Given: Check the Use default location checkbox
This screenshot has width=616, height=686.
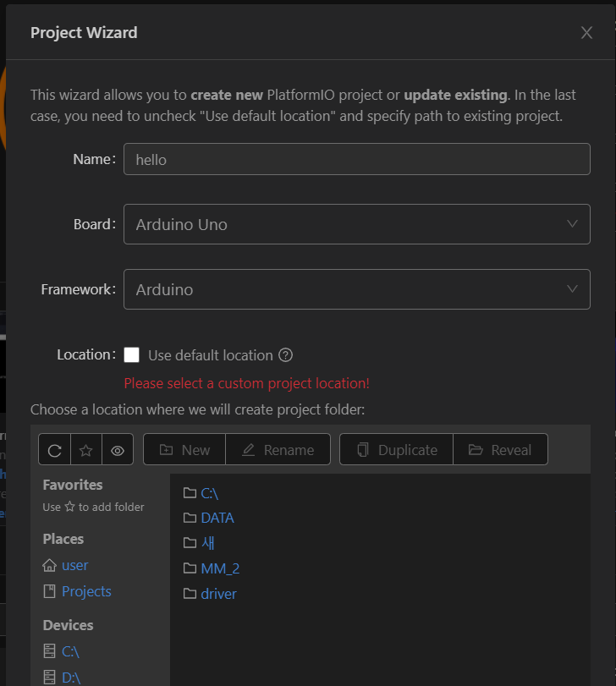Looking at the screenshot, I should (132, 354).
